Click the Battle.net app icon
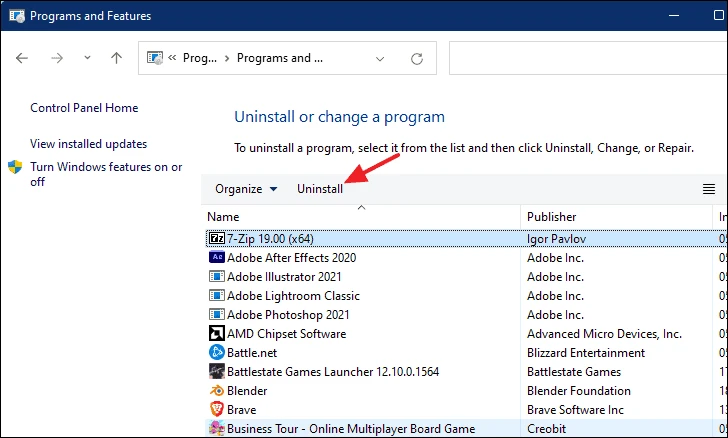 [x=216, y=352]
